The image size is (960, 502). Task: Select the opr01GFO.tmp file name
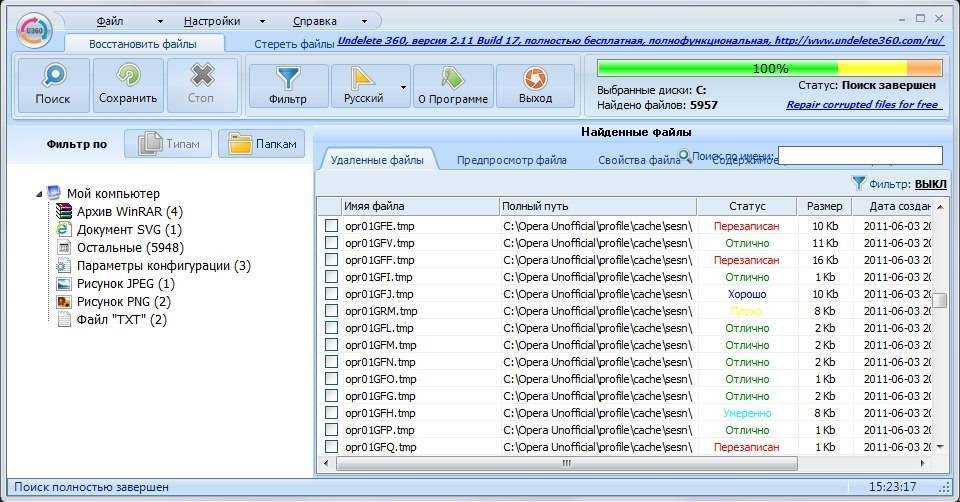click(x=380, y=379)
